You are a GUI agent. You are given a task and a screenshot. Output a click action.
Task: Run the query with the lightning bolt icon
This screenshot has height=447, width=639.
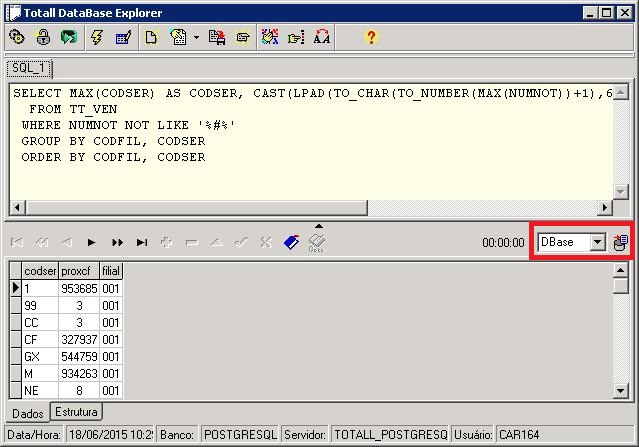(x=97, y=37)
